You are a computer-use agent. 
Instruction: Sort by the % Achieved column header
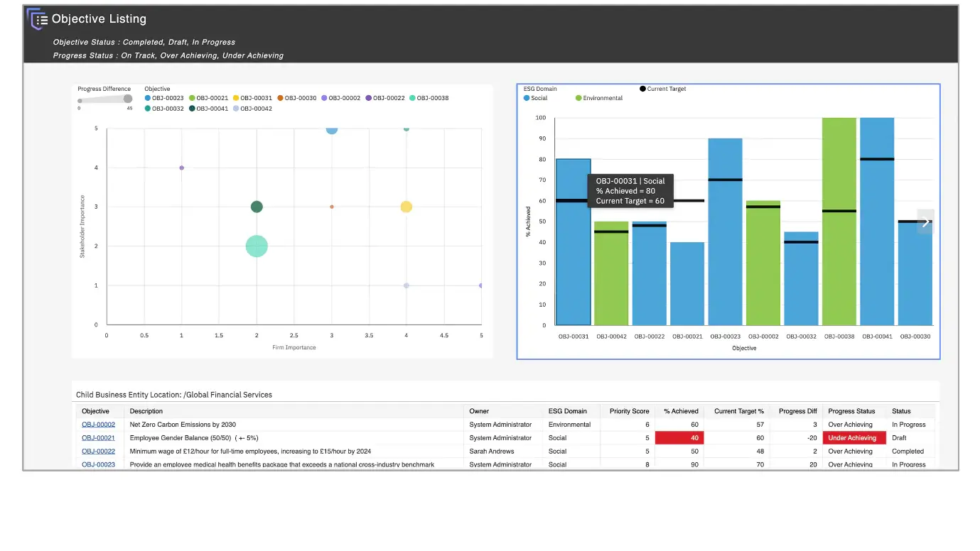(680, 411)
